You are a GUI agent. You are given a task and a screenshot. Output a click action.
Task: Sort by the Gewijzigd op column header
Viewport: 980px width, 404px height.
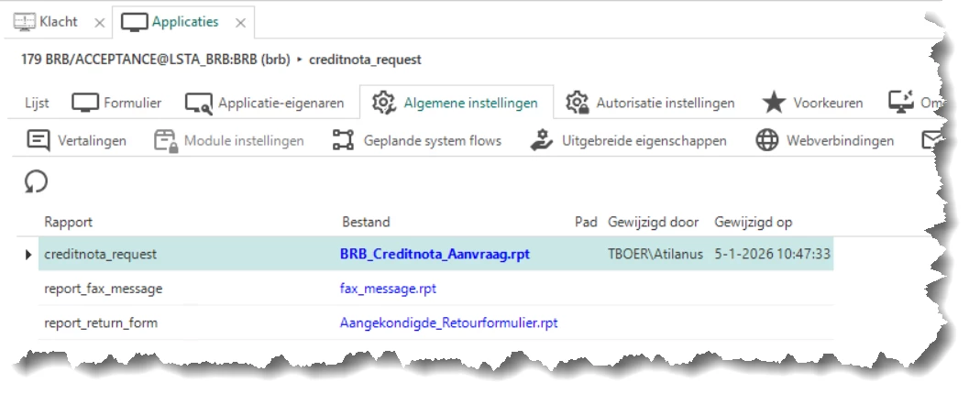[754, 222]
